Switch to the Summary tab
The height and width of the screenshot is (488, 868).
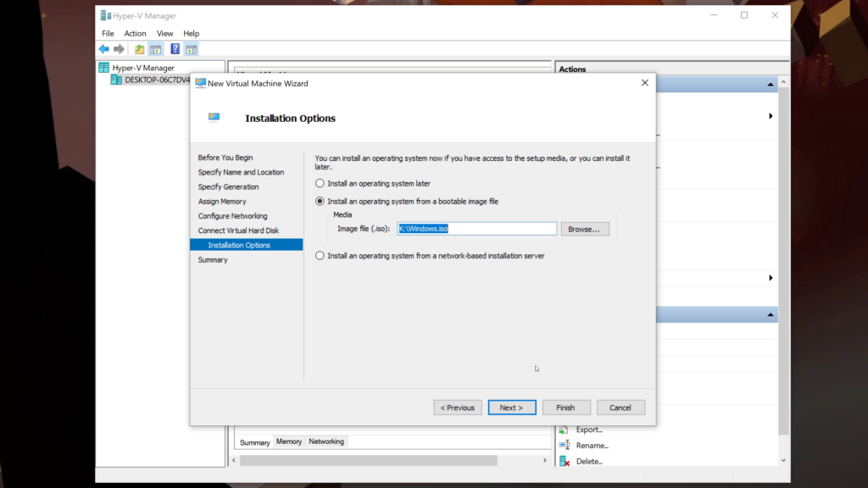click(x=254, y=442)
